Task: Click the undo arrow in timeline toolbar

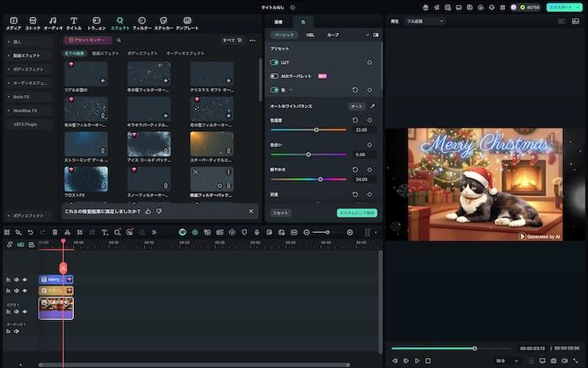Action: coord(30,232)
